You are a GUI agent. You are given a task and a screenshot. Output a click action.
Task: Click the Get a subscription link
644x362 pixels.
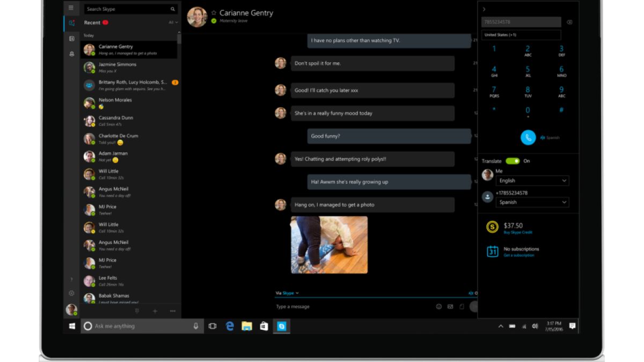click(x=518, y=256)
